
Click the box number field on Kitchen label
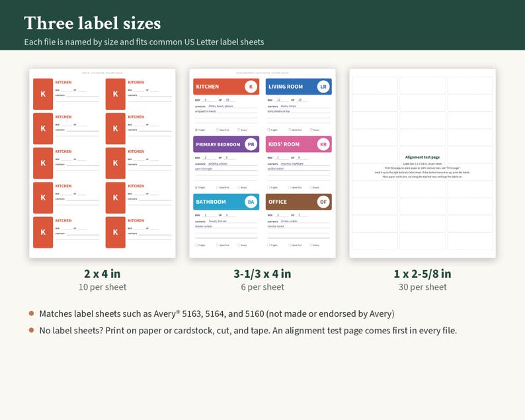click(208, 100)
